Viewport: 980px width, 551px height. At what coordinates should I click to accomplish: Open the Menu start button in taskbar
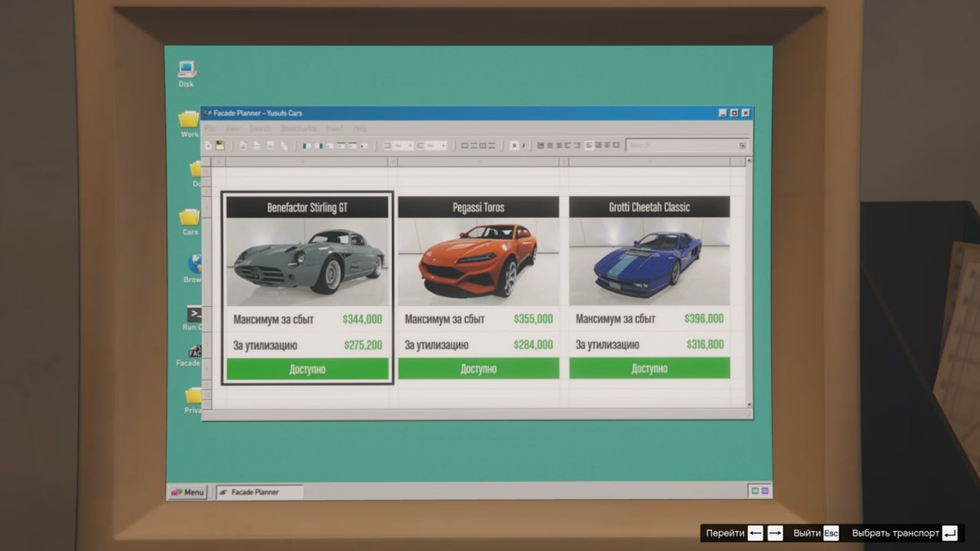point(187,492)
